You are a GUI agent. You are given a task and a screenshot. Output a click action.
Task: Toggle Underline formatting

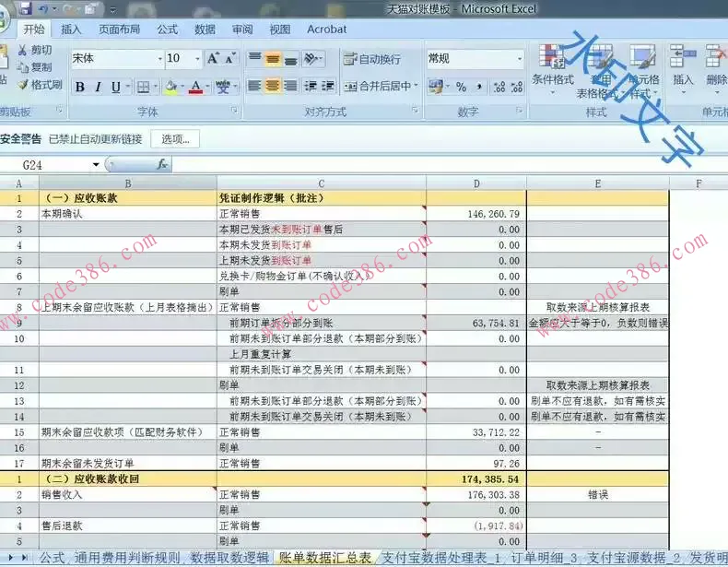115,87
